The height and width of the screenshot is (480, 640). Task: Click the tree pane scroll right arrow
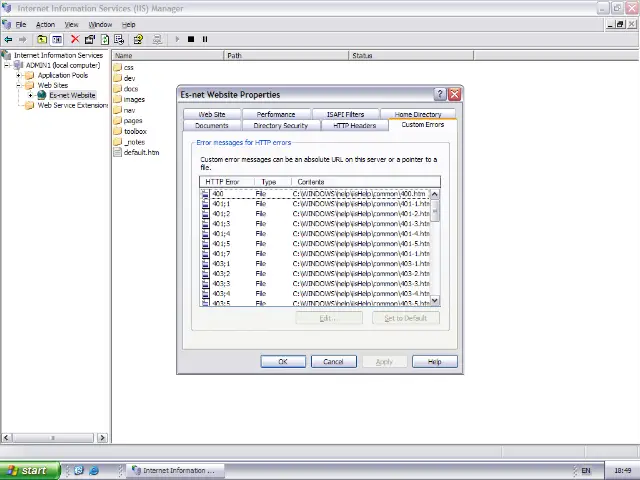[x=102, y=438]
